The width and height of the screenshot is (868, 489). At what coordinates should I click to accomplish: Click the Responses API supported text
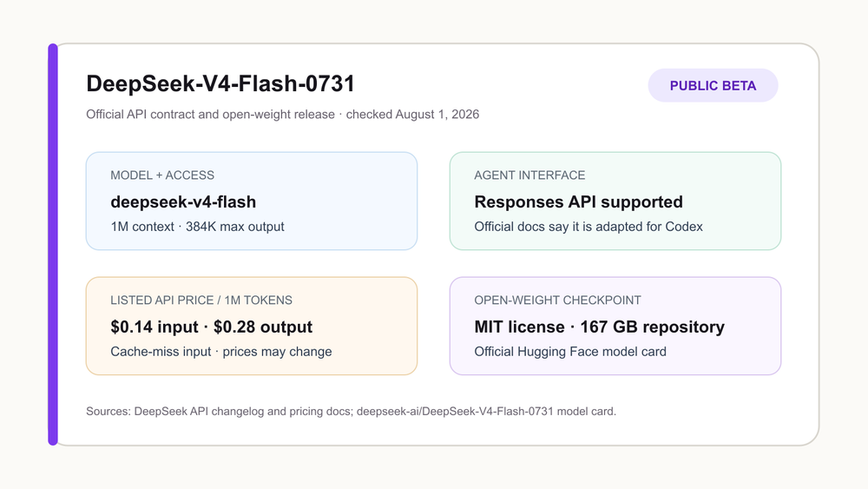pos(578,202)
